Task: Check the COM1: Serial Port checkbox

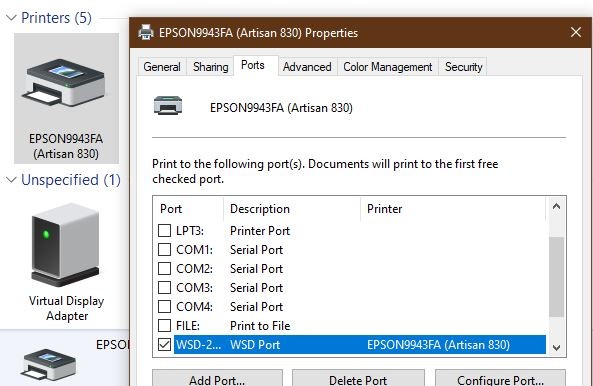Action: (x=164, y=249)
